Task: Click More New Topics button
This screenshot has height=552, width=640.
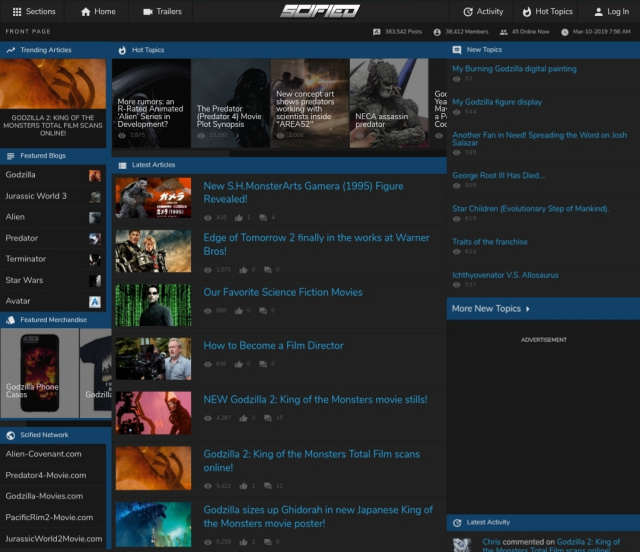Action: (x=543, y=309)
